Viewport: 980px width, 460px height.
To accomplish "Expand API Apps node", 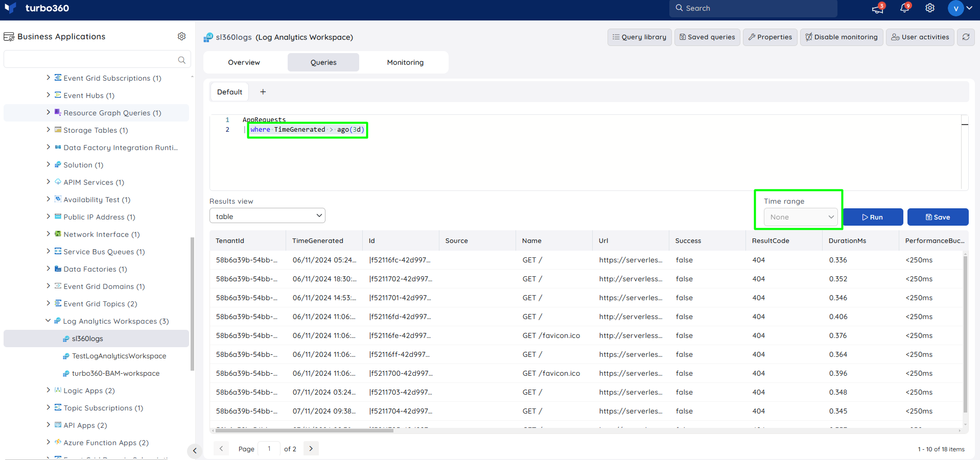I will 48,425.
